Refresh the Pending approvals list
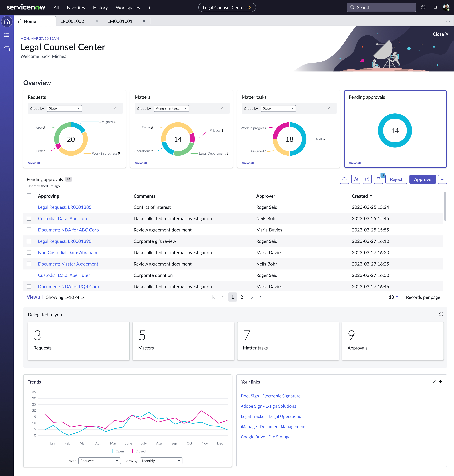Viewport: 454px width, 476px height. coord(344,179)
